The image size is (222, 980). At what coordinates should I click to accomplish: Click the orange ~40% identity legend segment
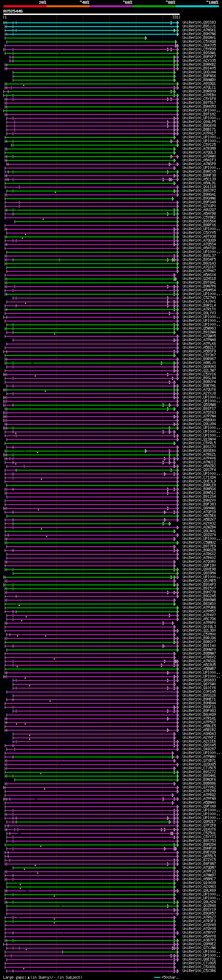(x=68, y=6)
